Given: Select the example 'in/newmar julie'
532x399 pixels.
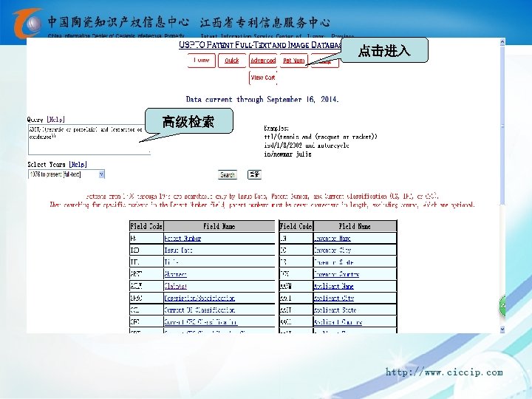Looking at the screenshot, I should [x=287, y=154].
